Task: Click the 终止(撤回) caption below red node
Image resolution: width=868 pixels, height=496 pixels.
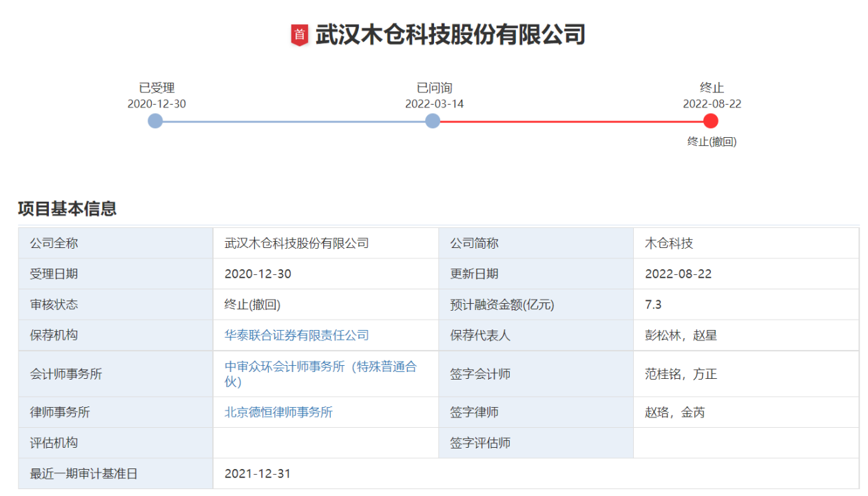Action: (x=712, y=142)
